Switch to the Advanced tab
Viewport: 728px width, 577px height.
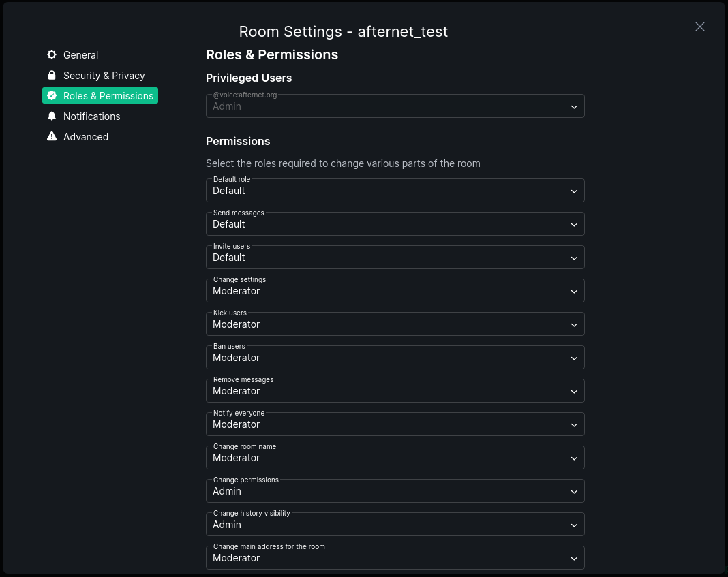[85, 137]
